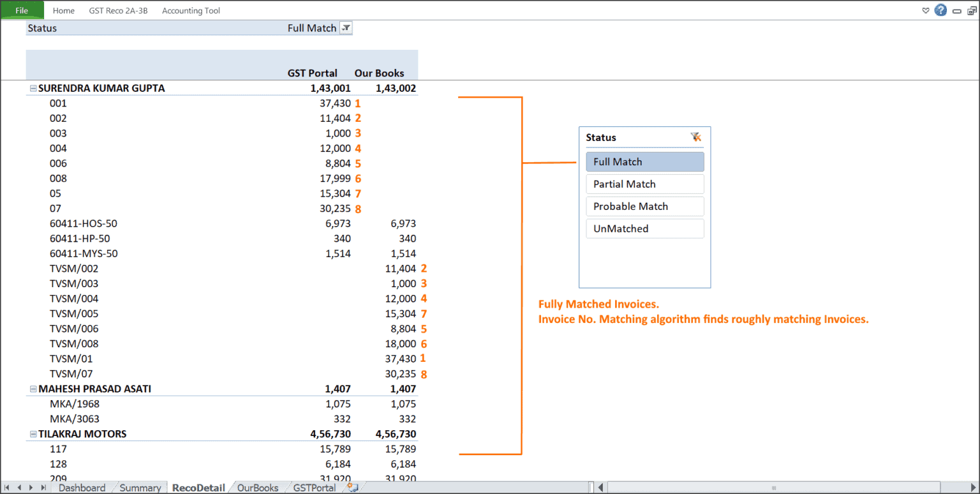Open Excel Help with the question mark icon

(x=940, y=10)
